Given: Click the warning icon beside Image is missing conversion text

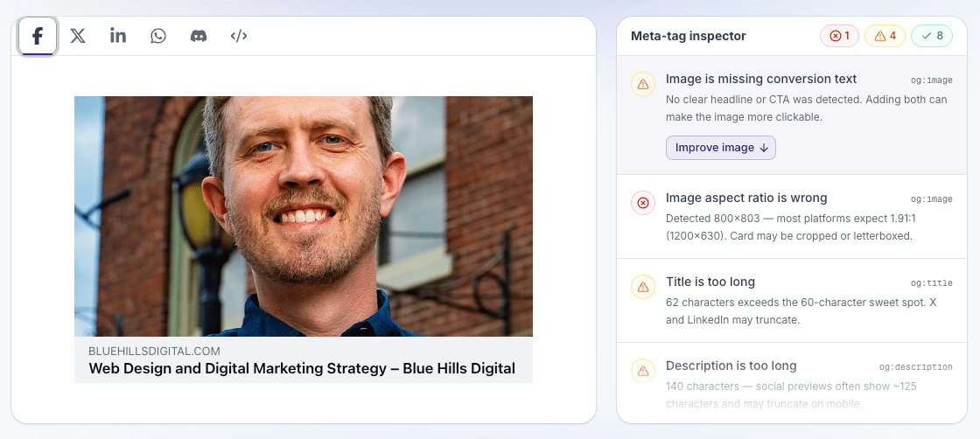Looking at the screenshot, I should (643, 84).
